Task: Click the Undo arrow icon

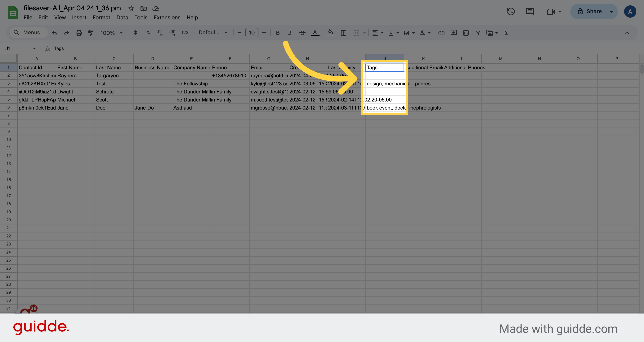Action: coord(54,33)
